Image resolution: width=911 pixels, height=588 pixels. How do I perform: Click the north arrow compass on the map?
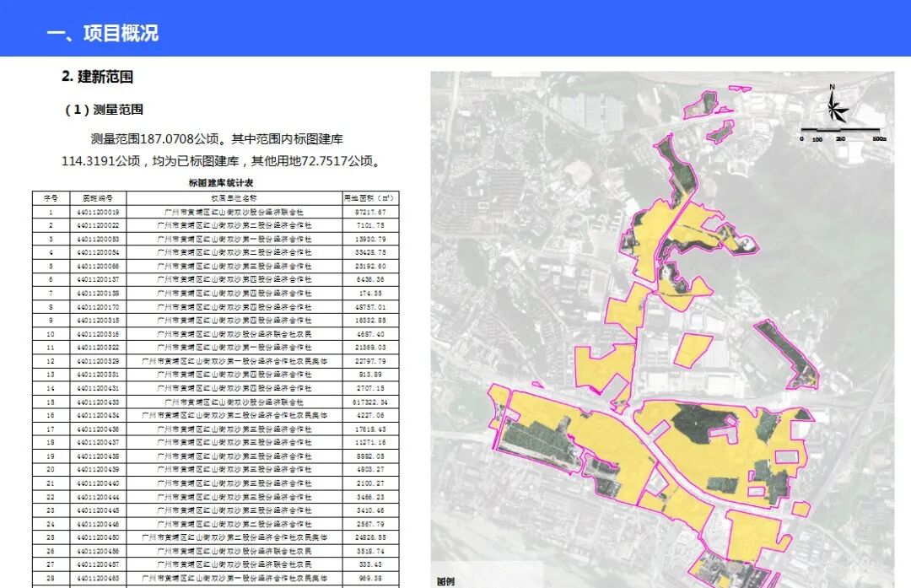(834, 108)
